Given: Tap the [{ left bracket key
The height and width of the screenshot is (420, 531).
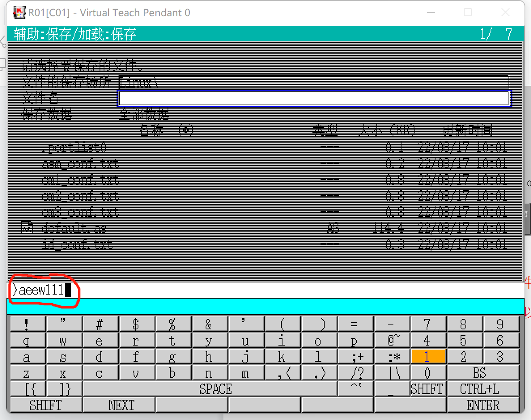Looking at the screenshot, I should pyautogui.click(x=28, y=389).
